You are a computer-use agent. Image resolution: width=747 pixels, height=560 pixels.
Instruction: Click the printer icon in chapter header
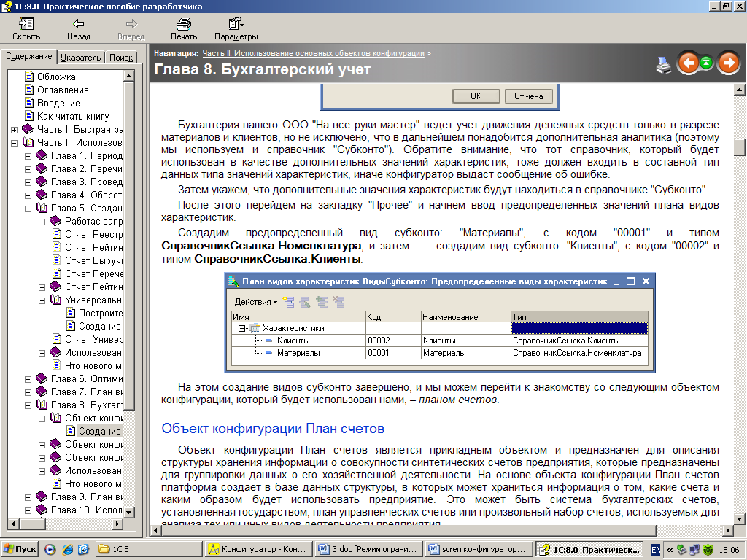(663, 64)
